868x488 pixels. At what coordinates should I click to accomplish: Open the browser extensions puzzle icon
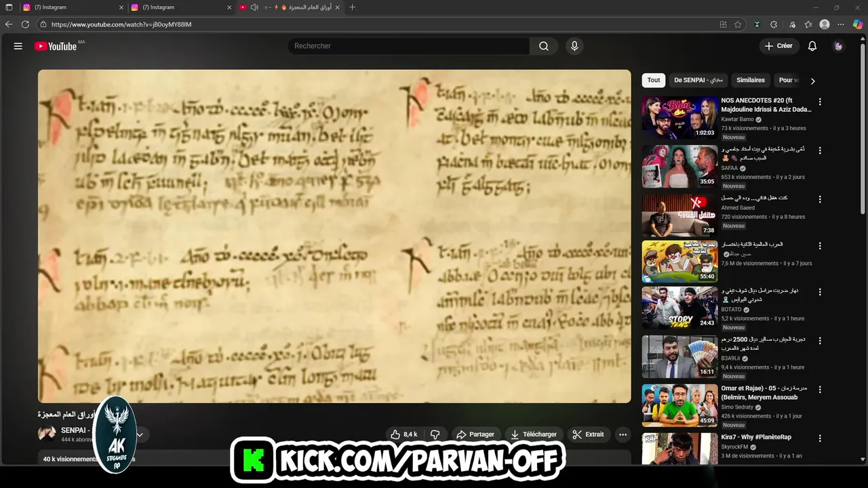click(774, 24)
